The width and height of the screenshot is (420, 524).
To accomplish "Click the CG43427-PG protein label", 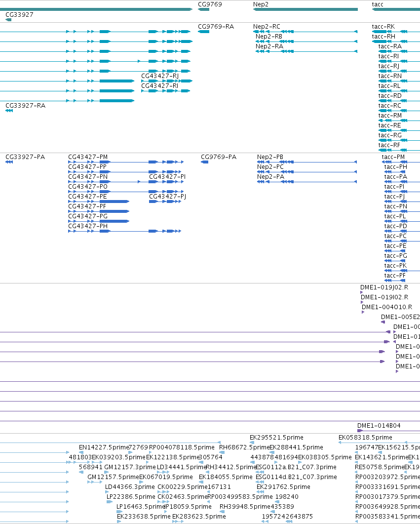I will [x=88, y=216].
